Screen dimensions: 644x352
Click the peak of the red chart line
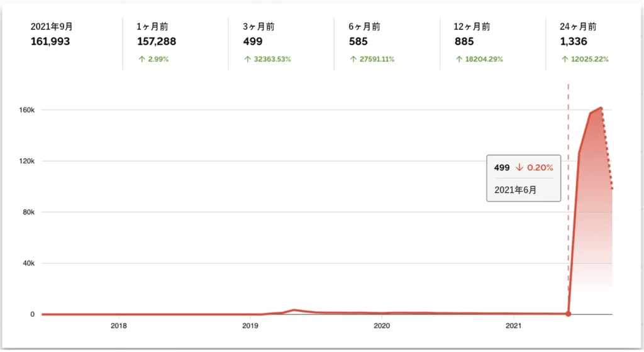(x=601, y=108)
